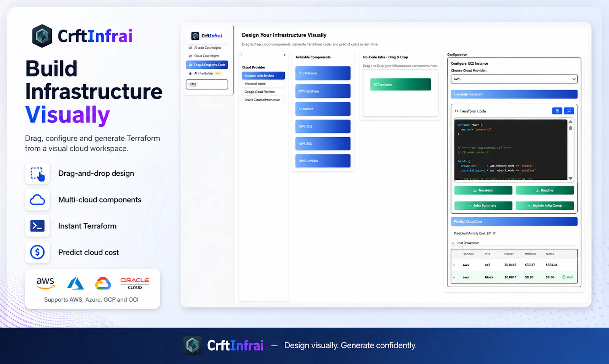Select the green EC2 Instance in the canvas
Screen dimensions: 609x364
[x=400, y=84]
